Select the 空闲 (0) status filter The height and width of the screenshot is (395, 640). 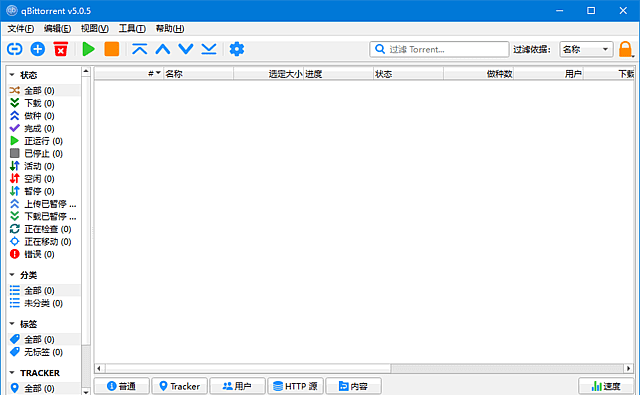[x=44, y=179]
